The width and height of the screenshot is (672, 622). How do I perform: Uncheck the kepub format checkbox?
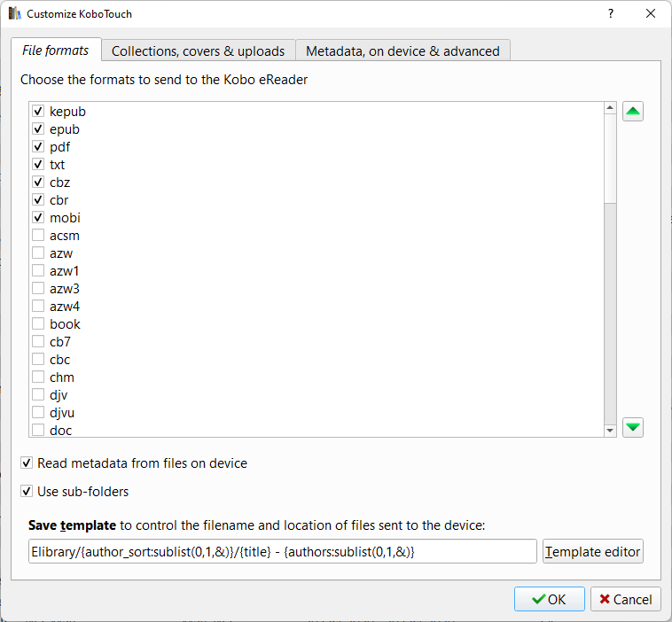[38, 112]
